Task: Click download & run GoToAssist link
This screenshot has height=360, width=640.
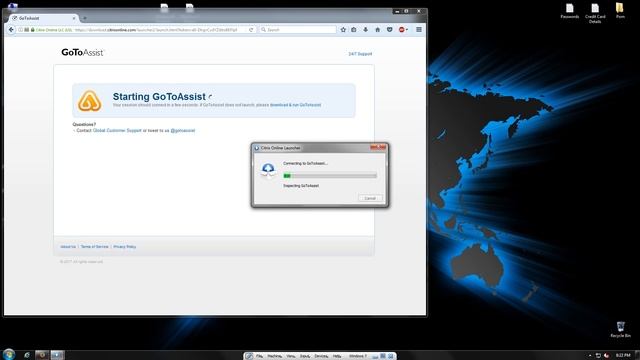Action: pos(296,105)
